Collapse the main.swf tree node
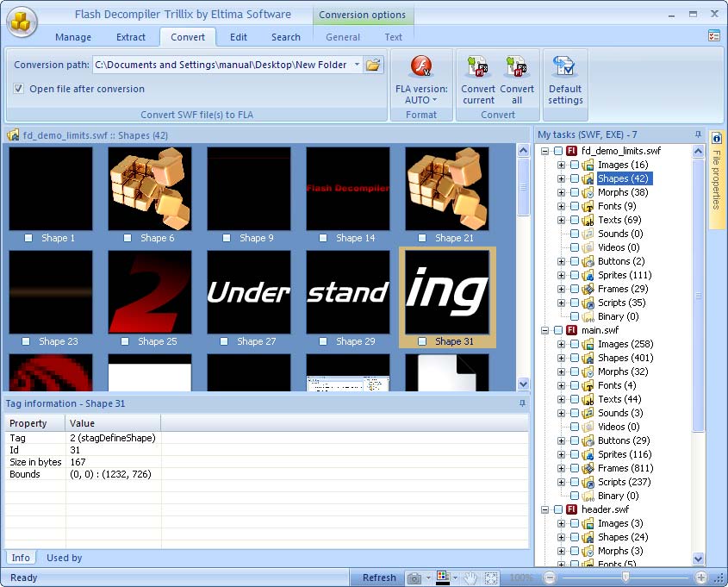728x587 pixels. pos(546,330)
